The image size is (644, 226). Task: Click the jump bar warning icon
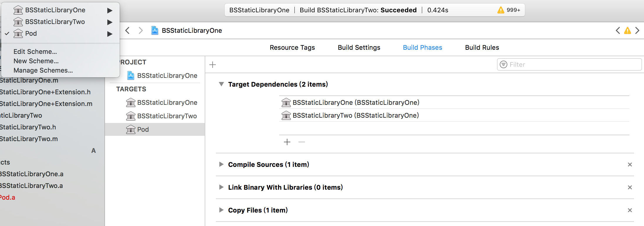point(627,30)
